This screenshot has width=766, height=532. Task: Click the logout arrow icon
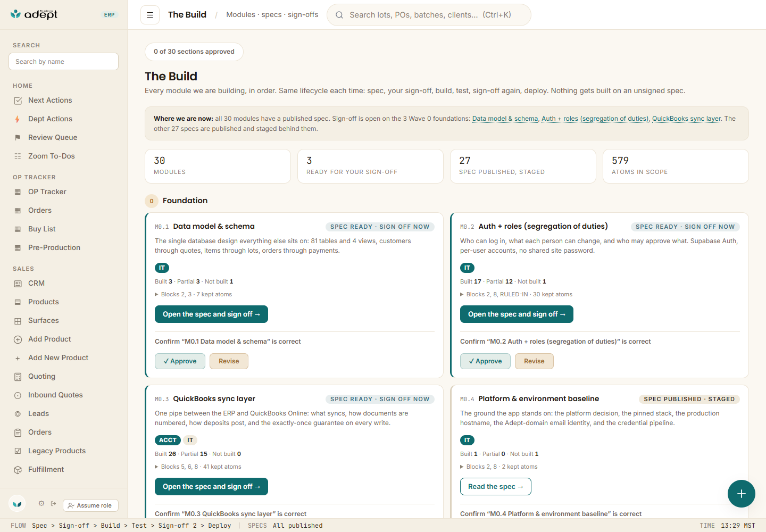(54, 503)
